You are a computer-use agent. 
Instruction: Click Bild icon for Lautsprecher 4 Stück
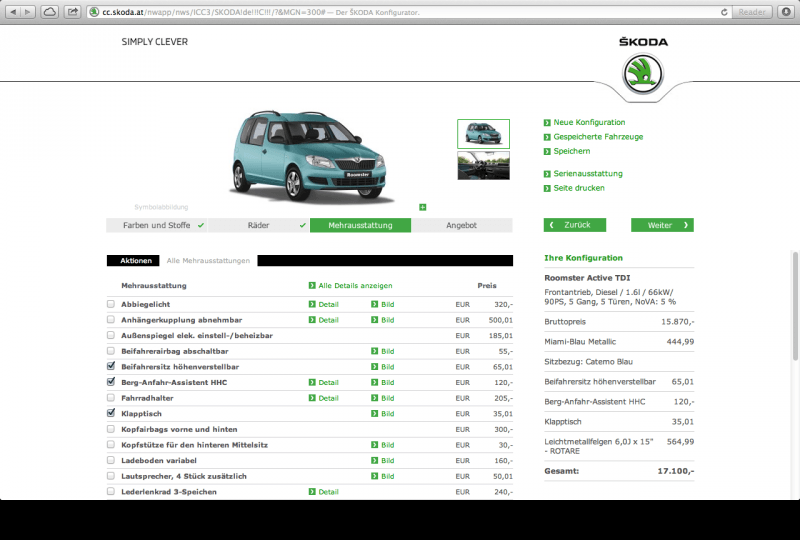374,476
